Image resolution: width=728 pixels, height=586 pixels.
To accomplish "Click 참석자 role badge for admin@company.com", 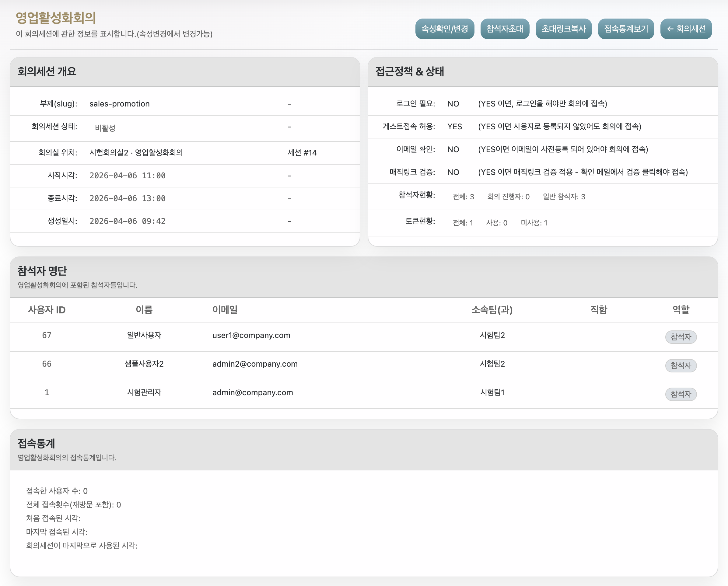I will (681, 394).
